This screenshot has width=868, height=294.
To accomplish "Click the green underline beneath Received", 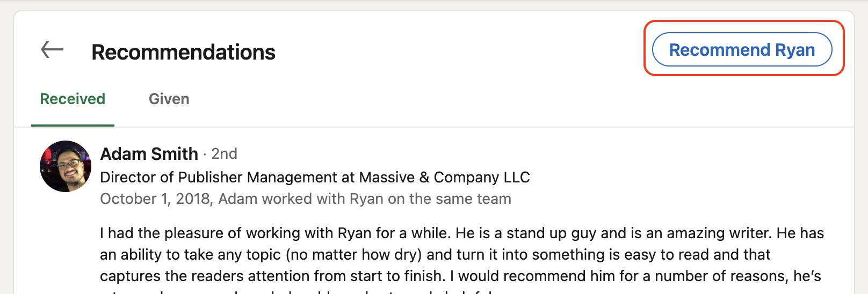I will (x=73, y=126).
